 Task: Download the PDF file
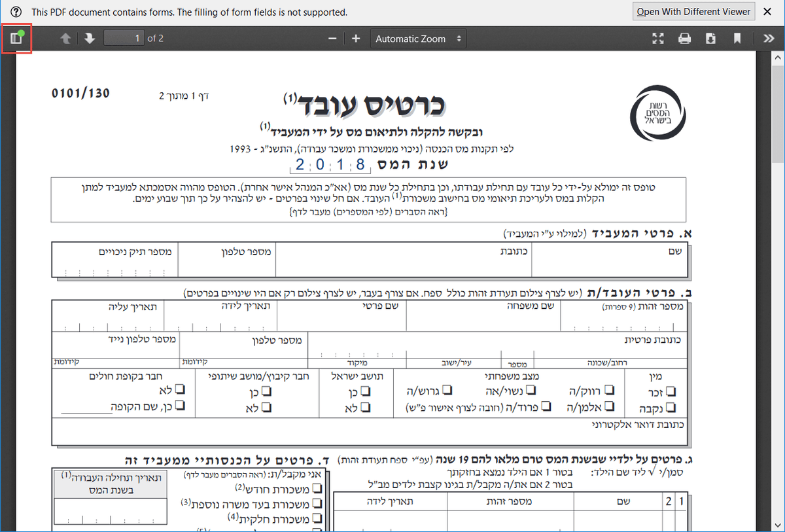click(x=711, y=38)
